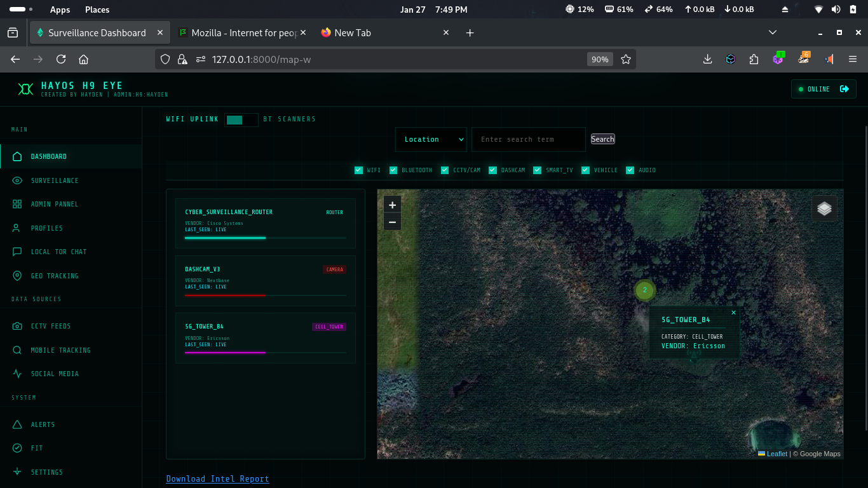The width and height of the screenshot is (868, 488).
Task: Switch to the New Tab tab
Action: click(x=385, y=32)
